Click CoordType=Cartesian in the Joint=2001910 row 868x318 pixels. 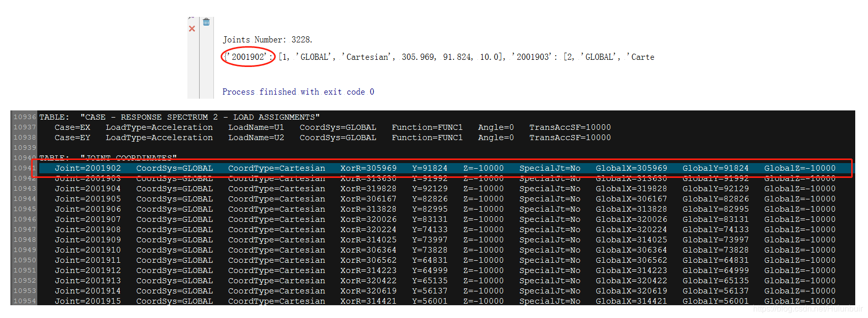point(276,250)
